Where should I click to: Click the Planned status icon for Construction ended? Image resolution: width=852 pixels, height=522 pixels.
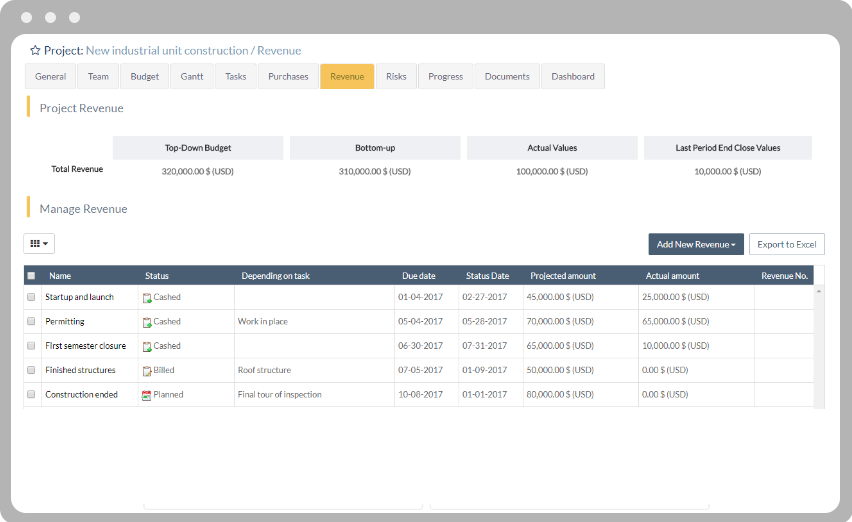147,395
